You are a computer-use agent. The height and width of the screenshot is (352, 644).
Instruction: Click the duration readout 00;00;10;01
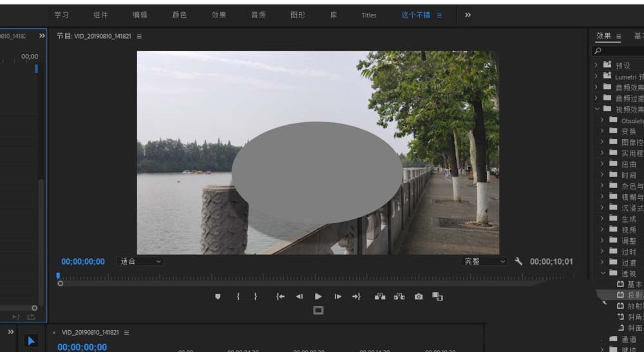(551, 262)
